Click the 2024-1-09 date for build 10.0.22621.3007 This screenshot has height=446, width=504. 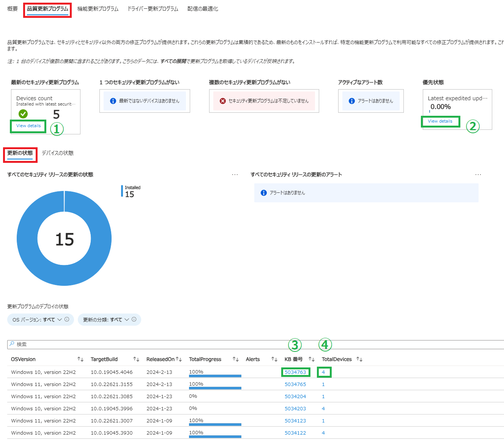(159, 421)
